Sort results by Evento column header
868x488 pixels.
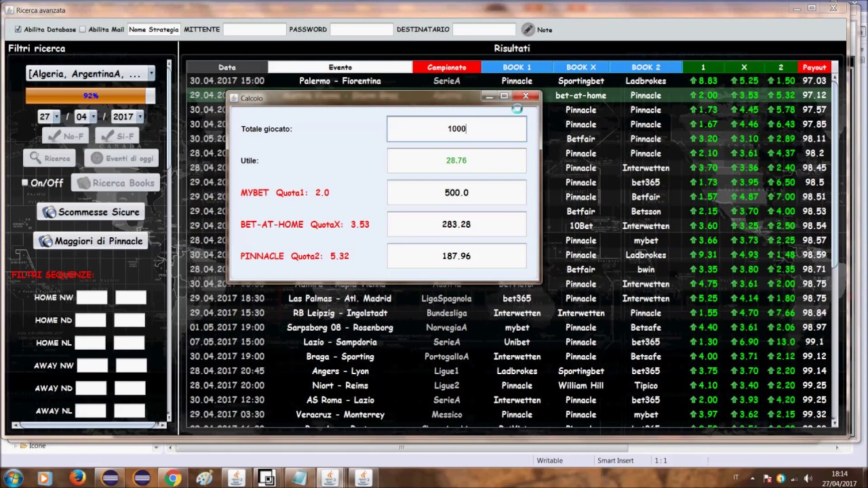pyautogui.click(x=340, y=67)
